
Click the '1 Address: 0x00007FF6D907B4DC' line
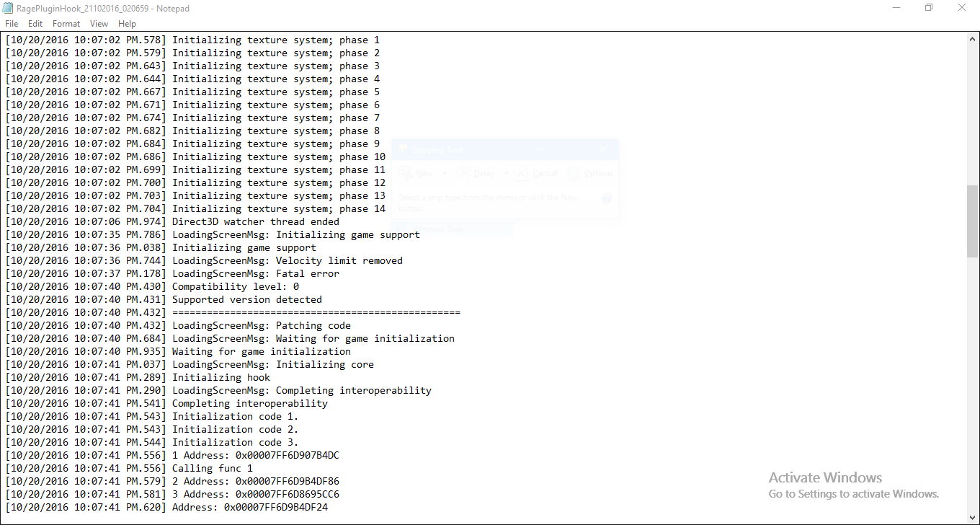(172, 456)
